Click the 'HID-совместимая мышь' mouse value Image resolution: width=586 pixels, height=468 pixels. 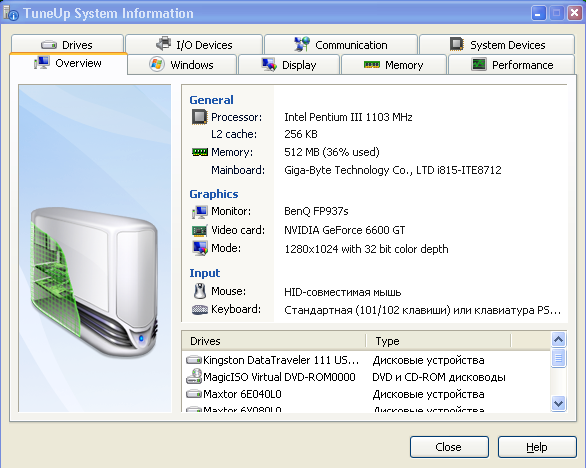342,292
